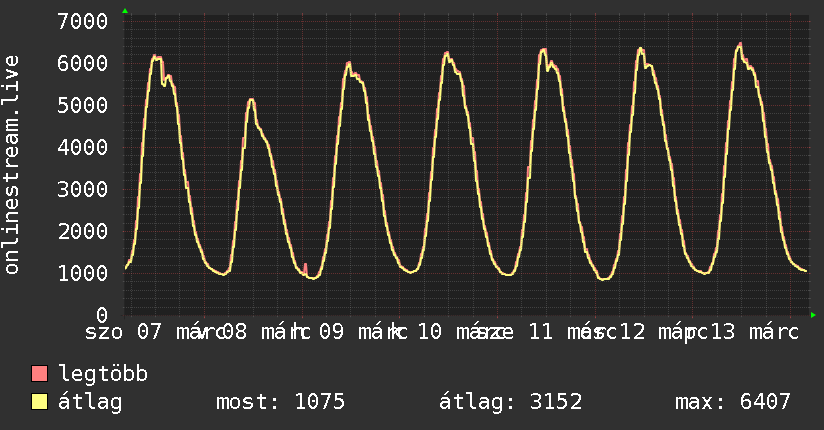The width and height of the screenshot is (824, 430).
Task: Click the green arrow at x-axis right end
Action: click(x=813, y=315)
